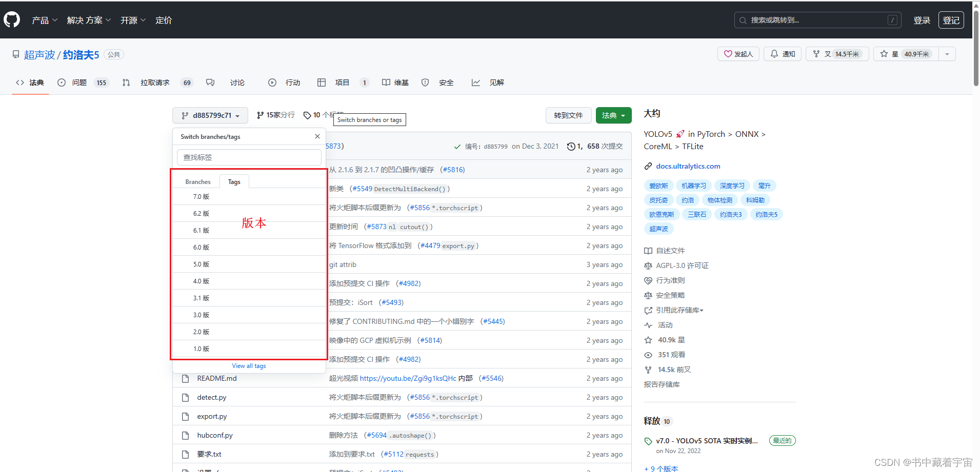Click the 通知 bell button
The width and height of the screenshot is (980, 472).
coord(783,54)
